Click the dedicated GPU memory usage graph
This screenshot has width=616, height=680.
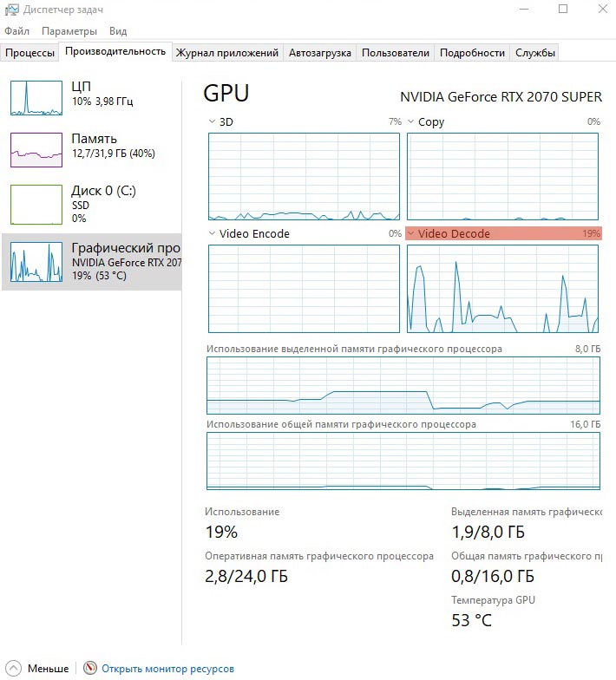click(x=403, y=385)
